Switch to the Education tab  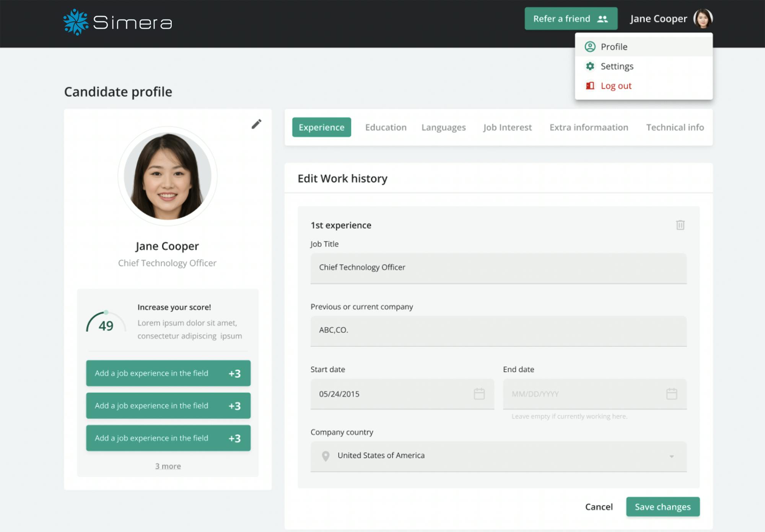point(386,127)
